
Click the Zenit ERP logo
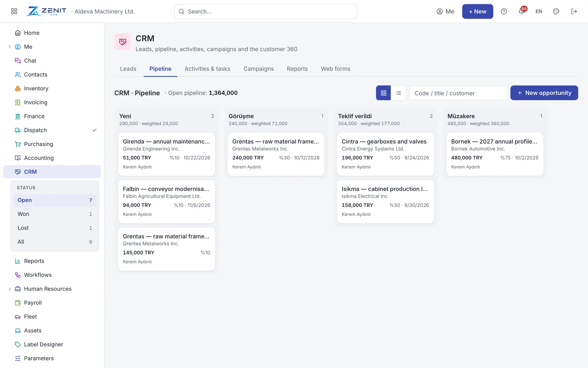(46, 11)
